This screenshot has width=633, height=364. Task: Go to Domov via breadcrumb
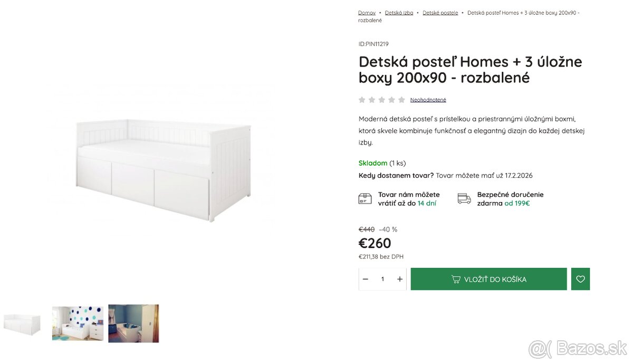367,12
